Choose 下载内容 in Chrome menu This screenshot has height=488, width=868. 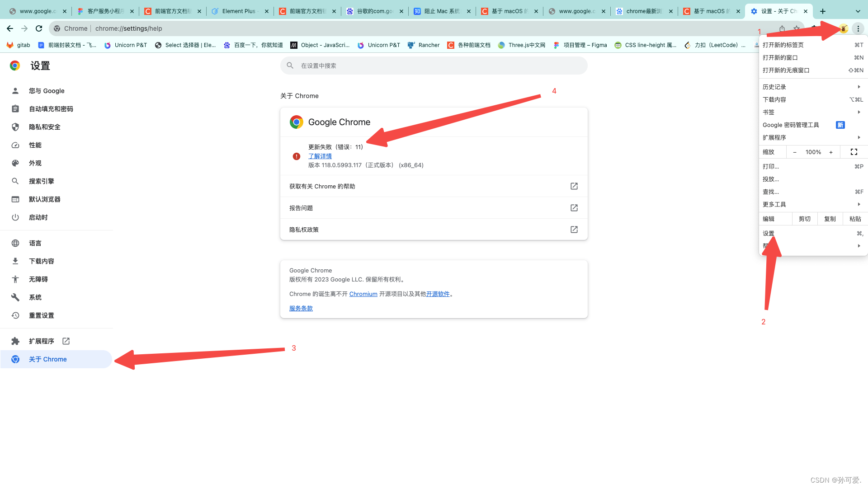tap(813, 99)
